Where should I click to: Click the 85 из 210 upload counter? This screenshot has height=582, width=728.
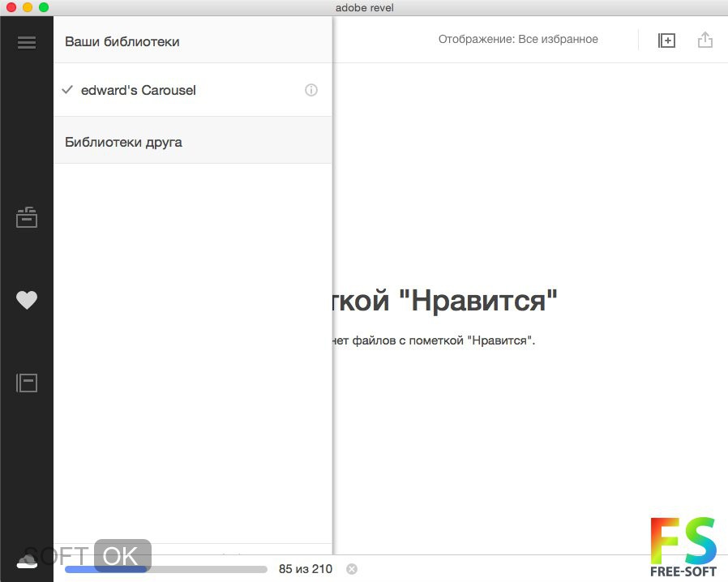pyautogui.click(x=306, y=569)
